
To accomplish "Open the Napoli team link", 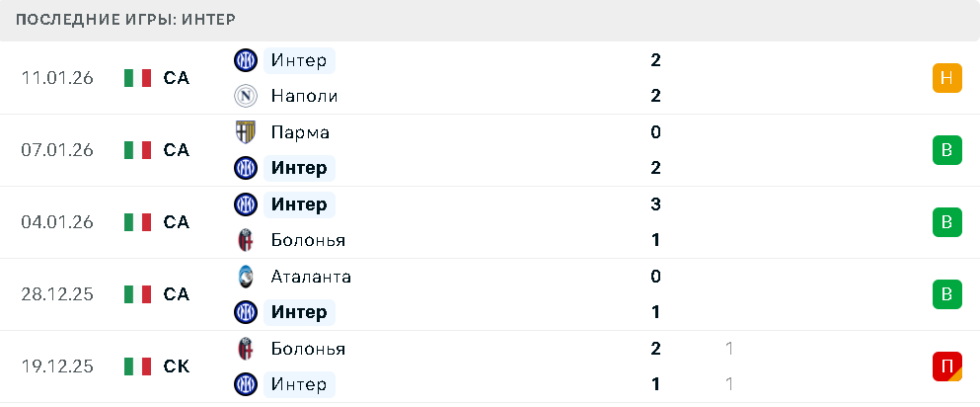I will tap(304, 96).
